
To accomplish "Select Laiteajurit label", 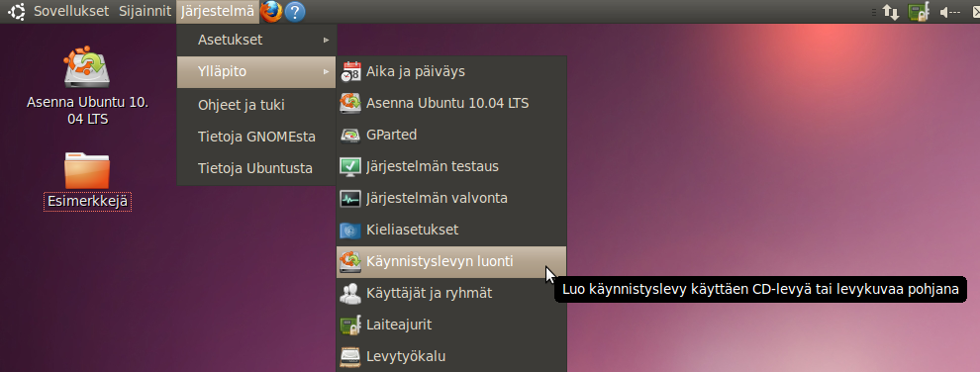I will pyautogui.click(x=399, y=325).
